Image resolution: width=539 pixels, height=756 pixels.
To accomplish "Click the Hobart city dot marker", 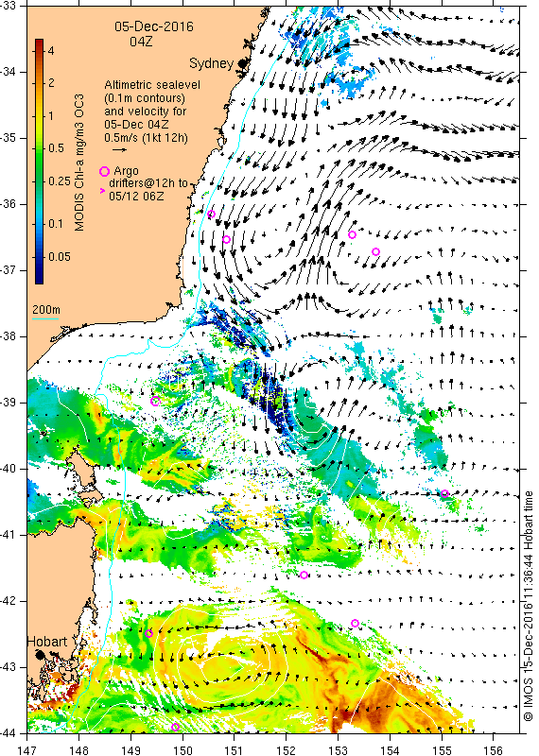I will (41, 655).
